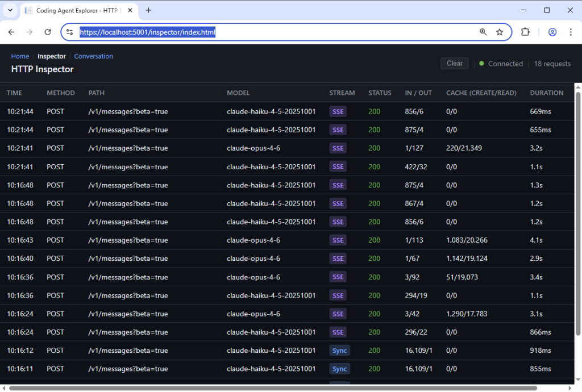
Task: Open the browser profile account icon
Action: 552,32
